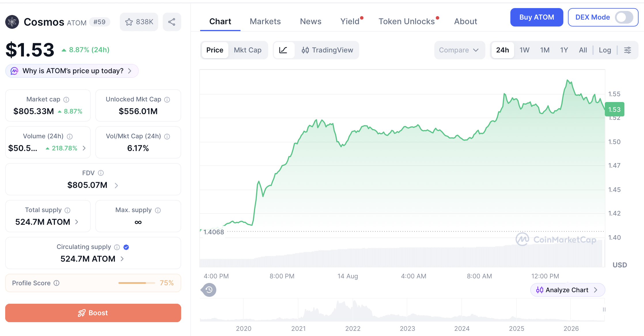Open the Token Unlocks tab
Screen dimensions: 644x336
coord(407,21)
